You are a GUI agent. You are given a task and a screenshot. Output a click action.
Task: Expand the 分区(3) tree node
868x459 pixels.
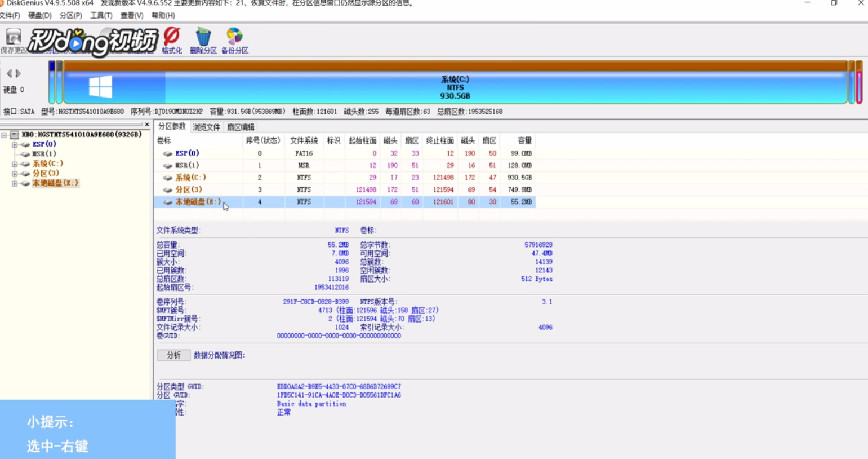tap(15, 174)
